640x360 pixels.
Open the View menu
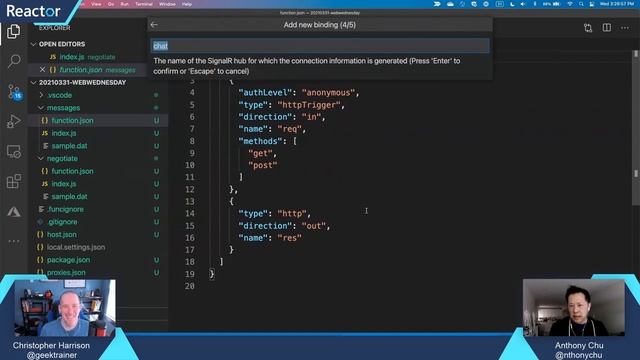pyautogui.click(x=96, y=4)
